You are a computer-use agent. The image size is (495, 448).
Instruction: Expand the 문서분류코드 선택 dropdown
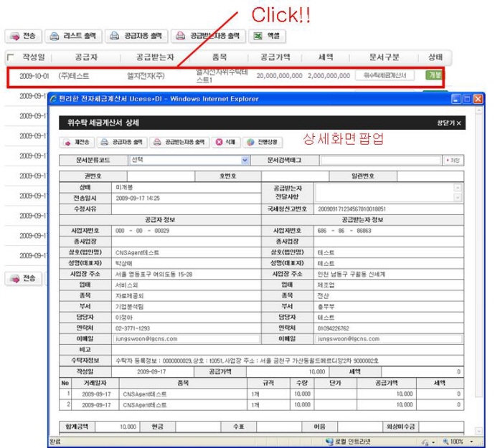point(245,160)
